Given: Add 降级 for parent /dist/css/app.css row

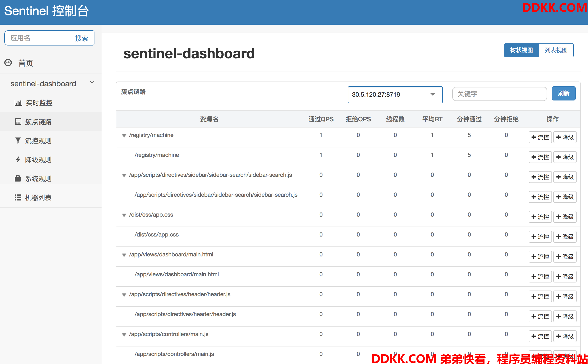Looking at the screenshot, I should 565,217.
